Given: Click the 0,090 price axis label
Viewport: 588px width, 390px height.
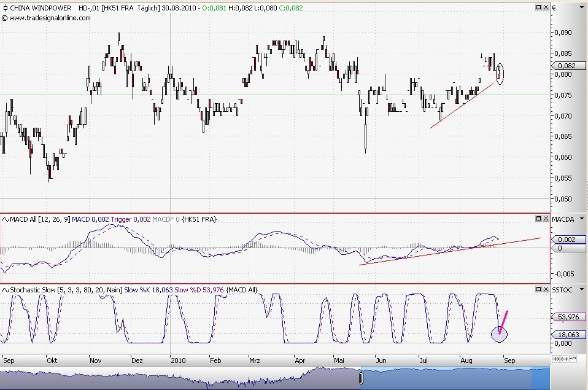Looking at the screenshot, I should pyautogui.click(x=563, y=33).
